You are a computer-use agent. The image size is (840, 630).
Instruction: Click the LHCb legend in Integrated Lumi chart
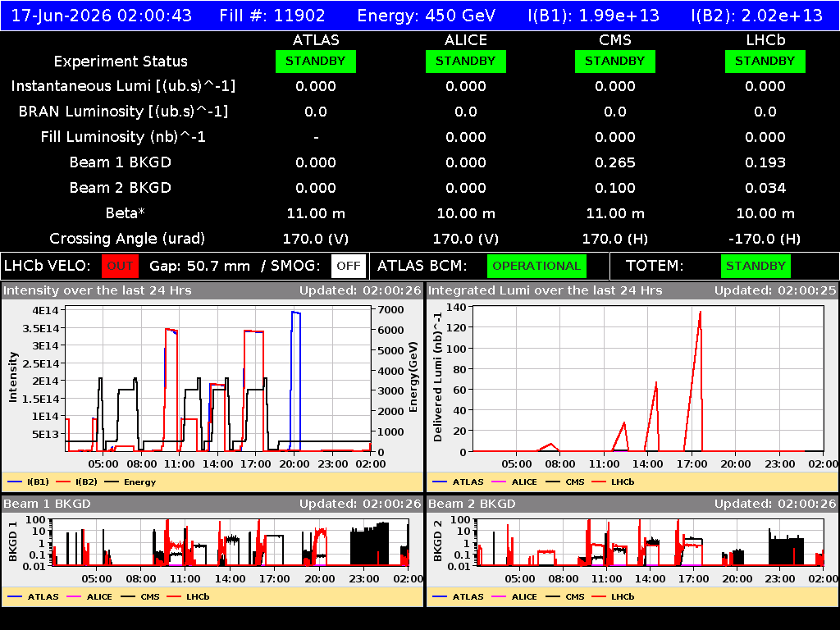pyautogui.click(x=613, y=482)
